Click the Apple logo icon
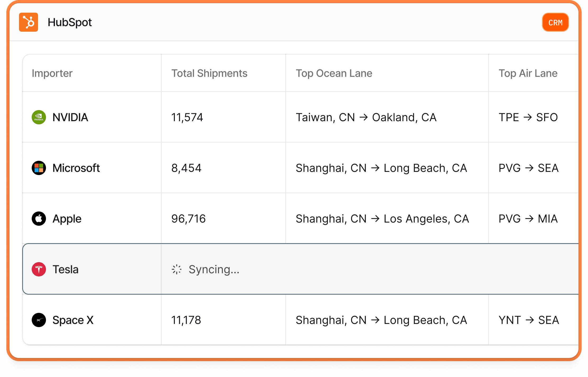588x377 pixels. pyautogui.click(x=39, y=219)
